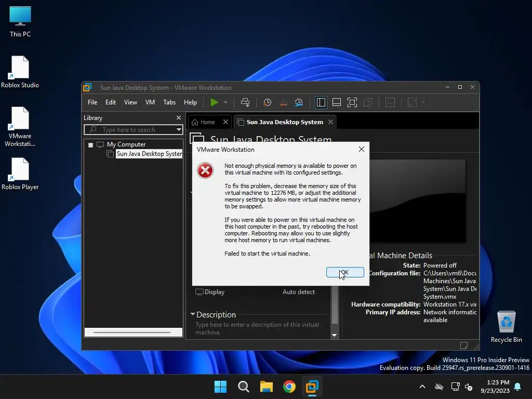The width and height of the screenshot is (532, 399).
Task: Open the stretch guest dropdown arrow
Action: coord(423,102)
